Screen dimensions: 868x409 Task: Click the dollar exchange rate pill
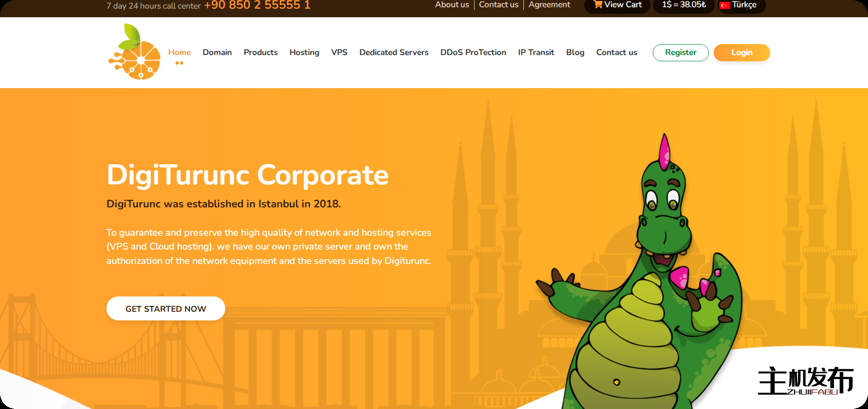point(684,5)
